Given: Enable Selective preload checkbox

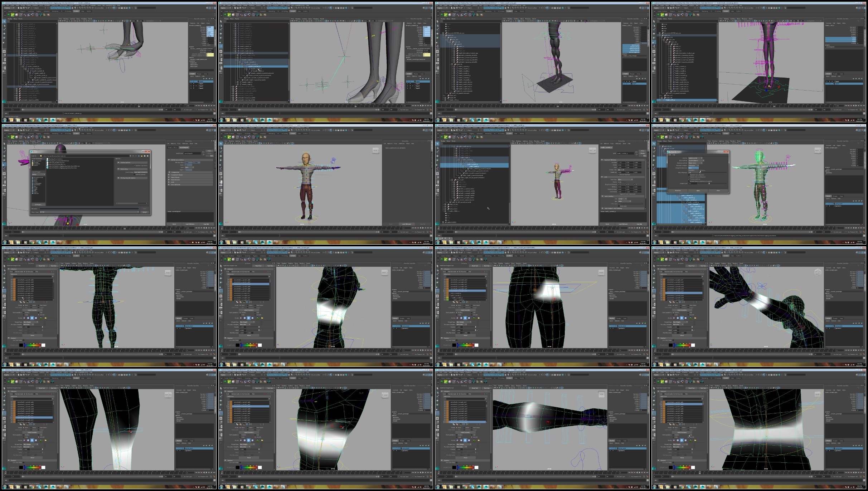Looking at the screenshot, I should tap(134, 175).
